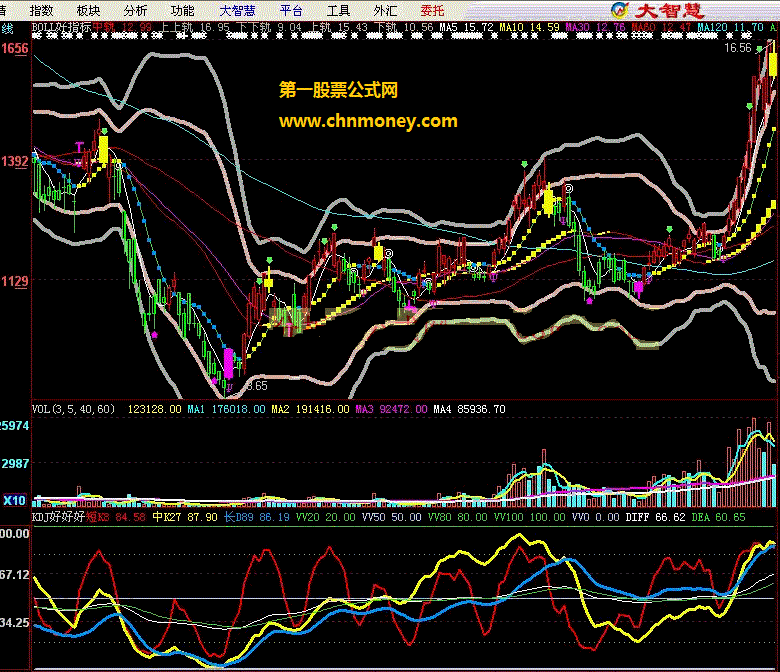Click the 16.56 high price marker

point(738,48)
